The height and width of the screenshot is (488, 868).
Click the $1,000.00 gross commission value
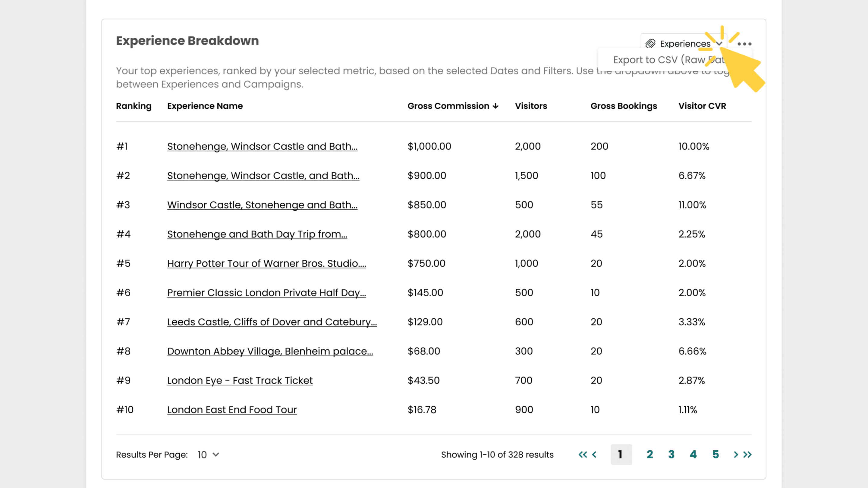pyautogui.click(x=429, y=146)
